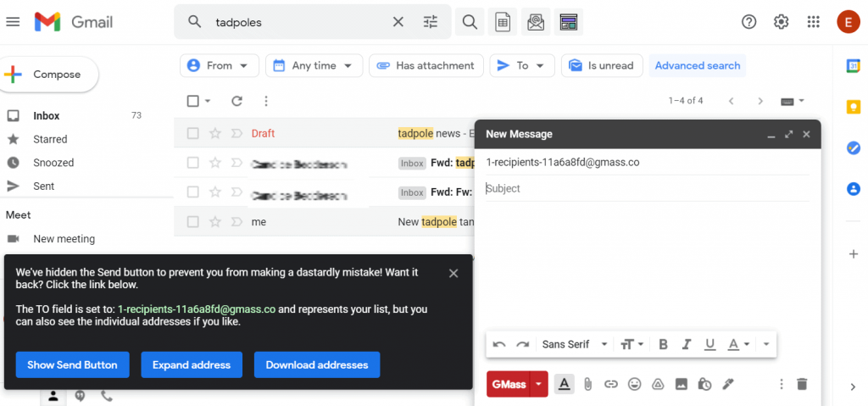868x406 pixels.
Task: Open the account avatar E
Action: (x=849, y=21)
